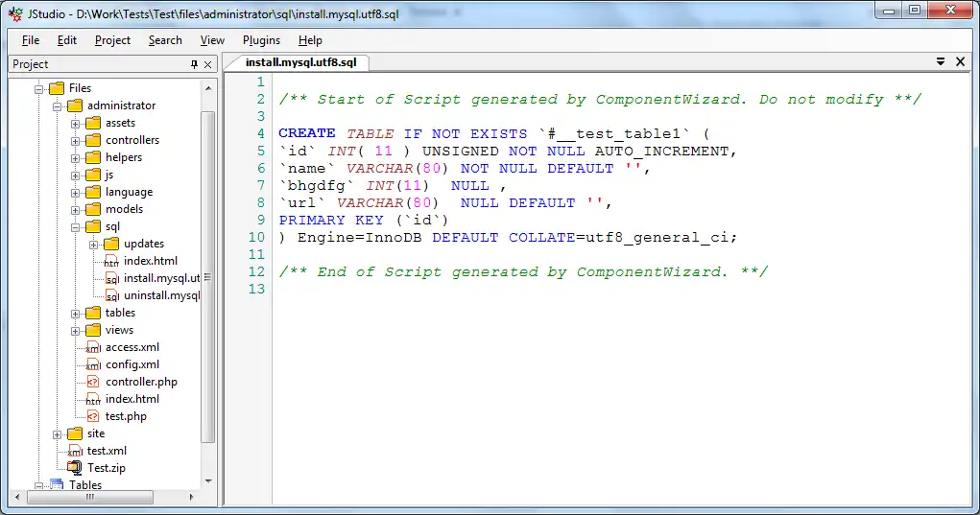Click the Tables database icon

pyautogui.click(x=57, y=484)
